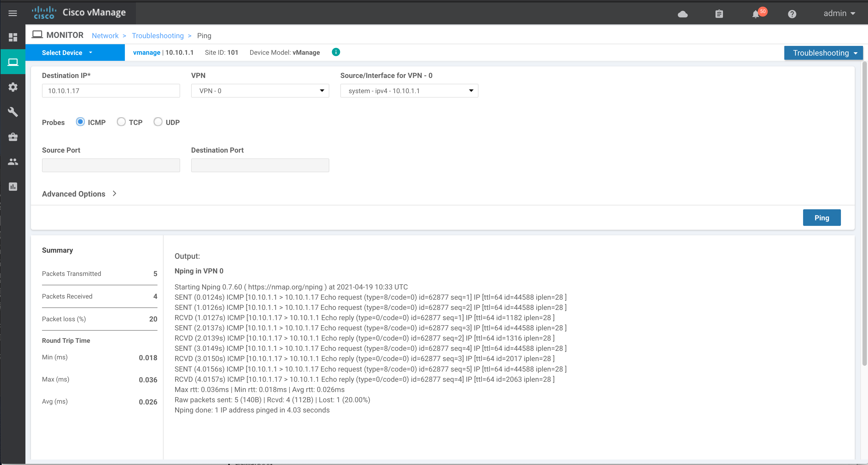Screen dimensions: 868x465
Task: Open the hamburger navigation menu
Action: click(12, 13)
